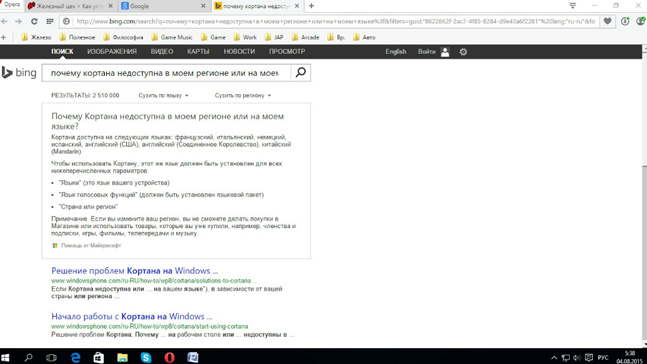Close the Bing search tab
647x364 pixels.
pyautogui.click(x=297, y=6)
